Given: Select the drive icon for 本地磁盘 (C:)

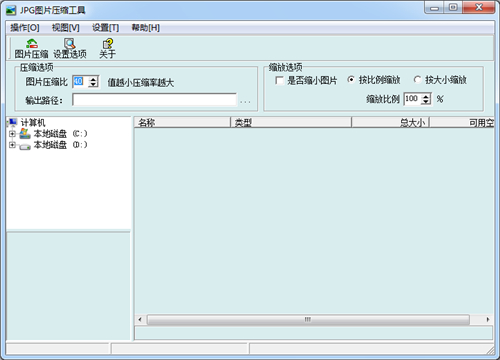Looking at the screenshot, I should [x=25, y=134].
